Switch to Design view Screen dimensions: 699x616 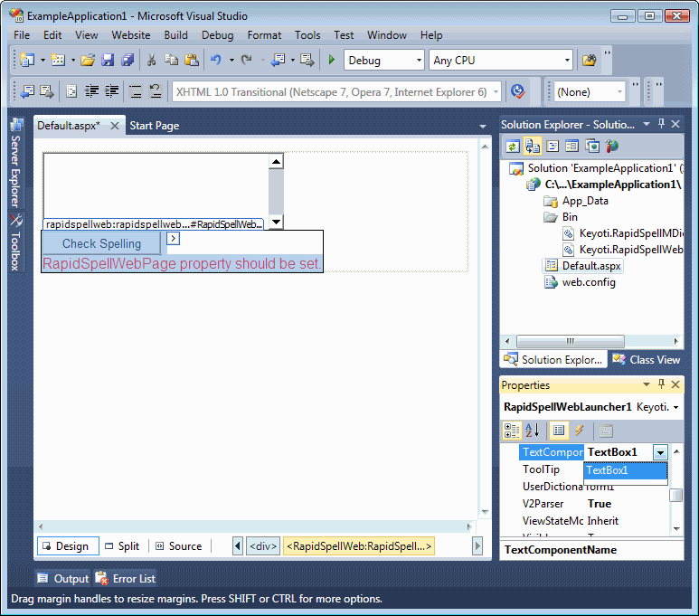68,546
